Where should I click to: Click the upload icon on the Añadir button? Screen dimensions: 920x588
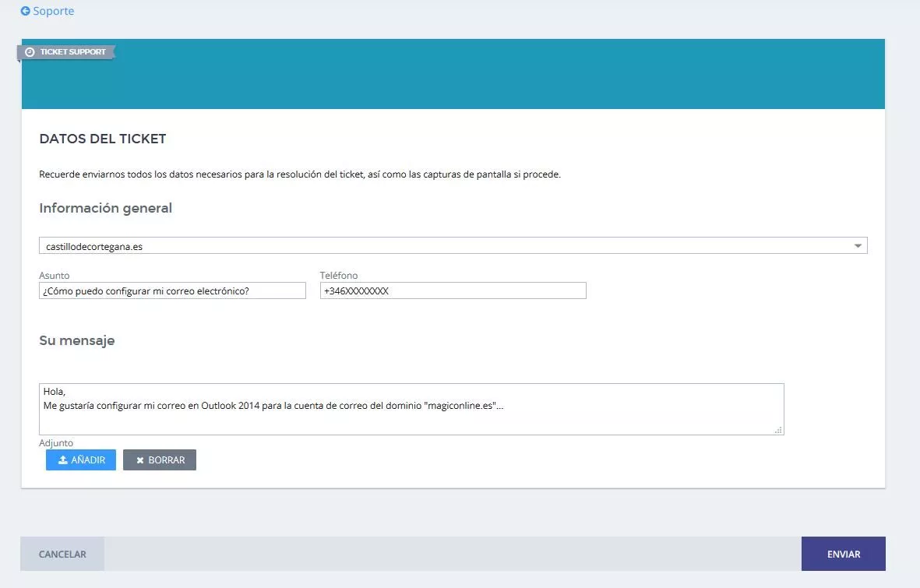pyautogui.click(x=63, y=460)
